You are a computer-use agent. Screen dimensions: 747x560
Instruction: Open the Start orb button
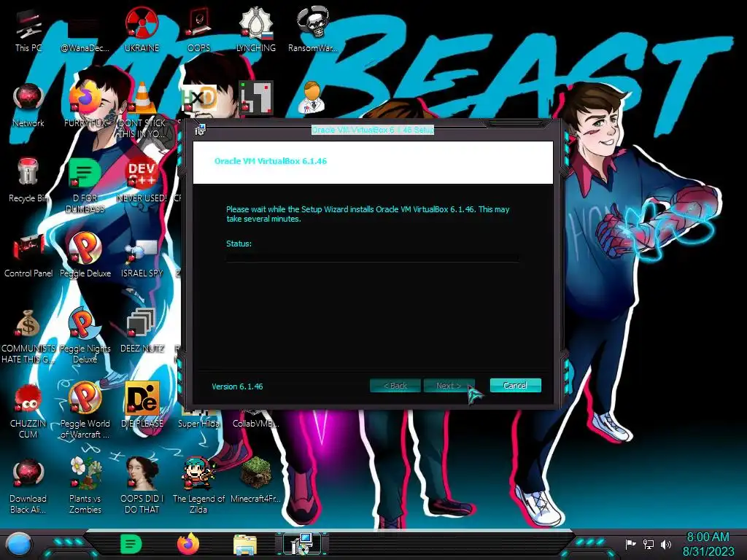(20, 544)
